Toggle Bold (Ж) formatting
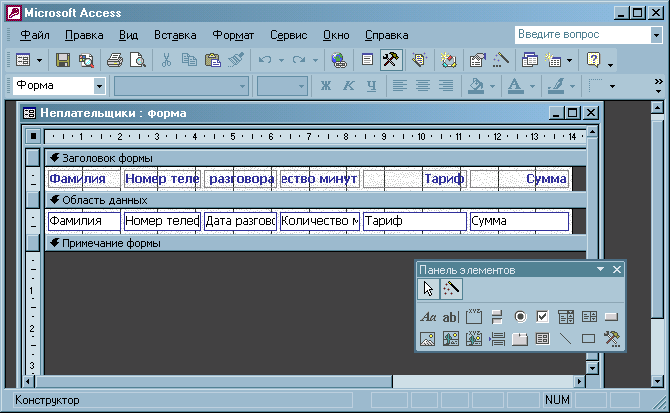 click(326, 86)
